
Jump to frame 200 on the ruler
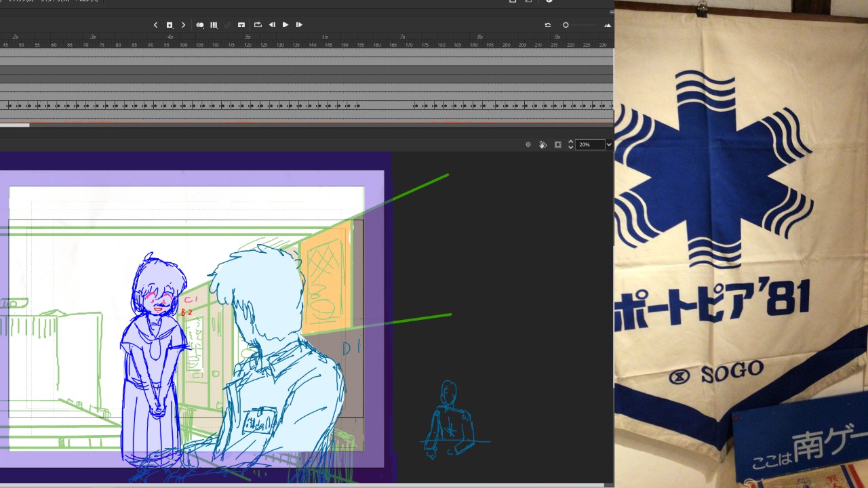click(506, 45)
